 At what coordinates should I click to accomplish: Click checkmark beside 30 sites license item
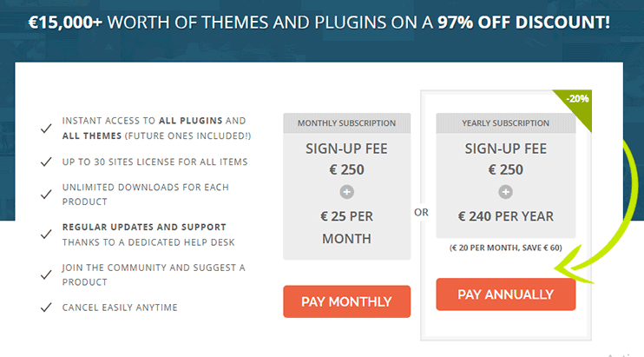click(x=46, y=162)
